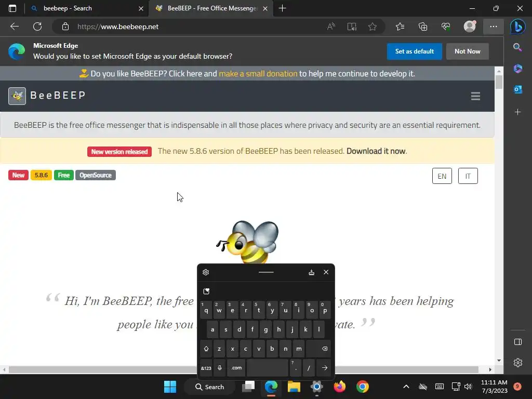Set Edge as default browser
This screenshot has width=532, height=399.
tap(414, 51)
